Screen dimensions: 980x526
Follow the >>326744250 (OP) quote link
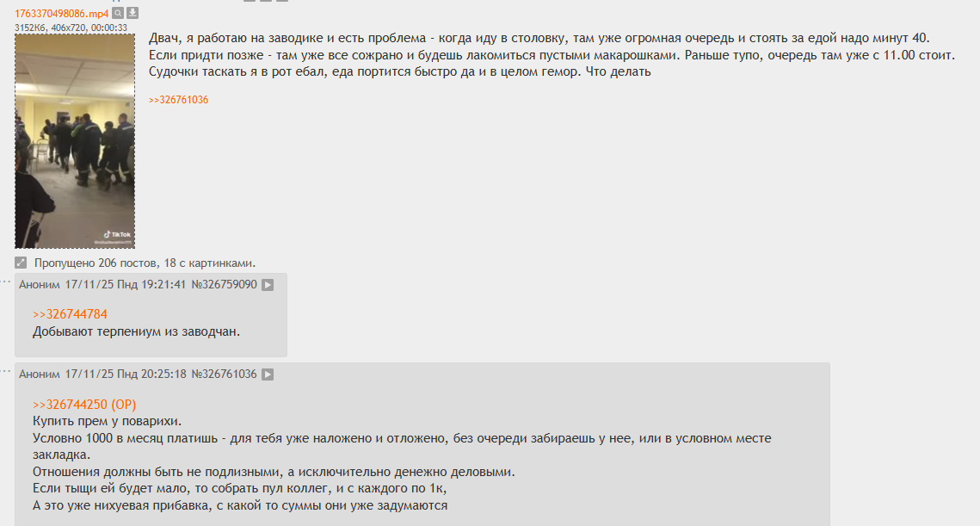84,405
